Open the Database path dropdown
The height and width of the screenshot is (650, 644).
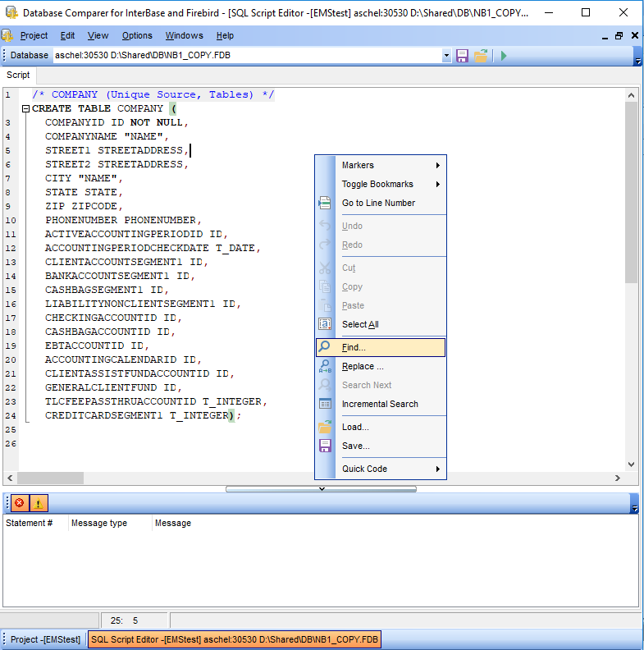(446, 56)
